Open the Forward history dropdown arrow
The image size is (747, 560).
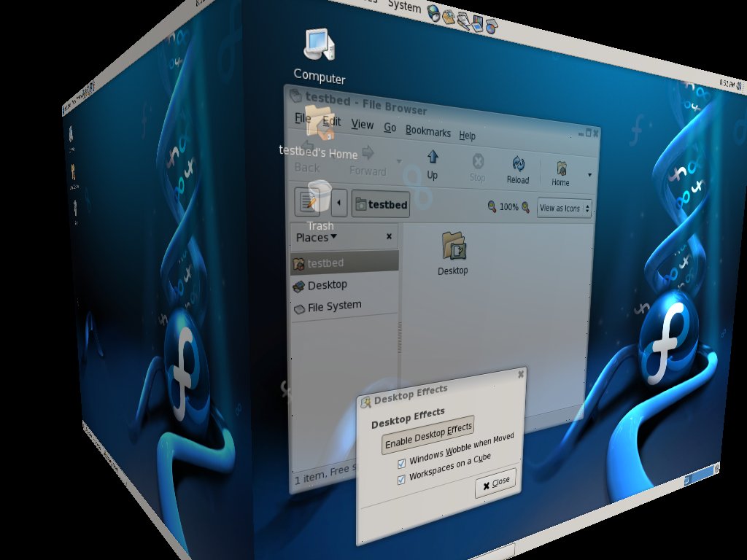[x=398, y=162]
